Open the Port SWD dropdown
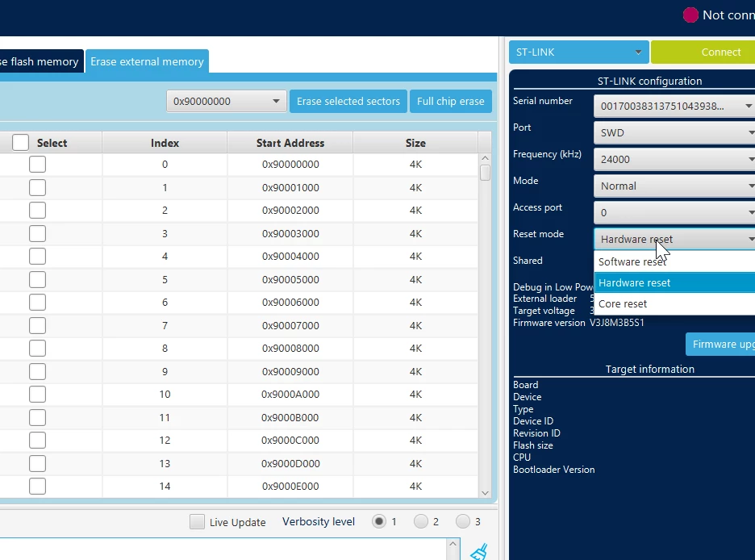 [x=674, y=133]
